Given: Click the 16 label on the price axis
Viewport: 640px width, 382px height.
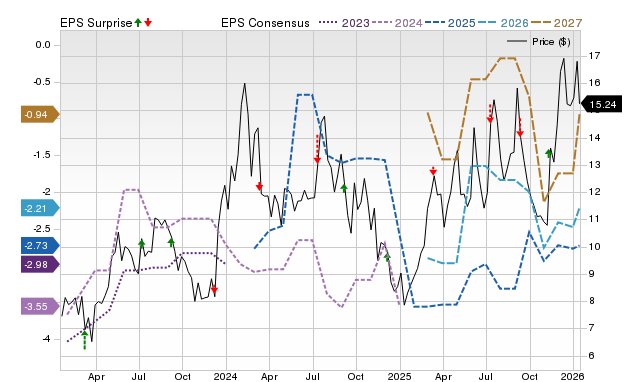Looking at the screenshot, I should (x=594, y=82).
